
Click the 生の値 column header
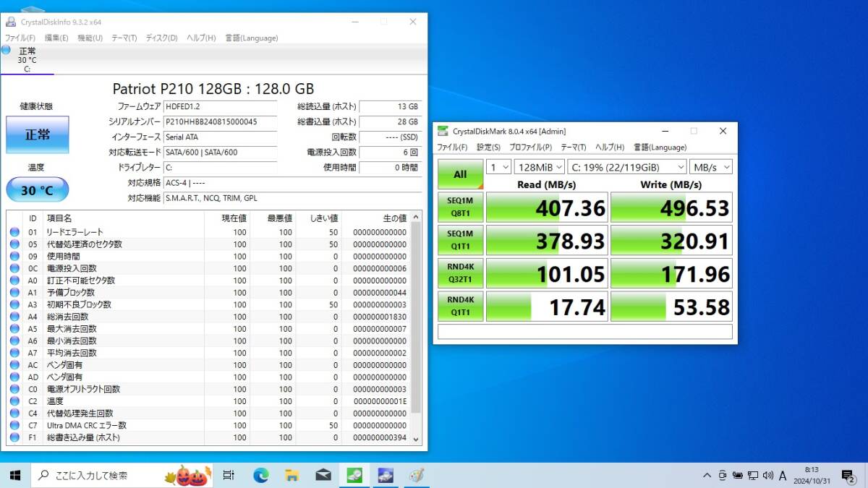click(x=375, y=218)
